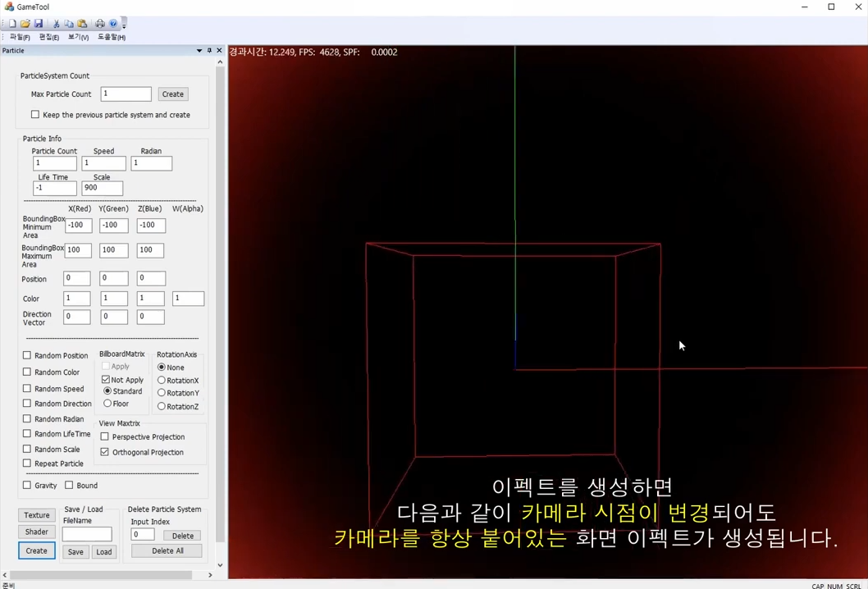
Task: Select the Cut scissors toolbar icon
Action: (56, 23)
